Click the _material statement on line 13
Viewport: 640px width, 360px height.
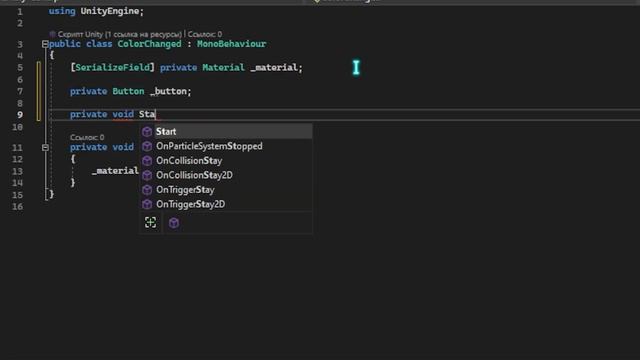[116, 171]
